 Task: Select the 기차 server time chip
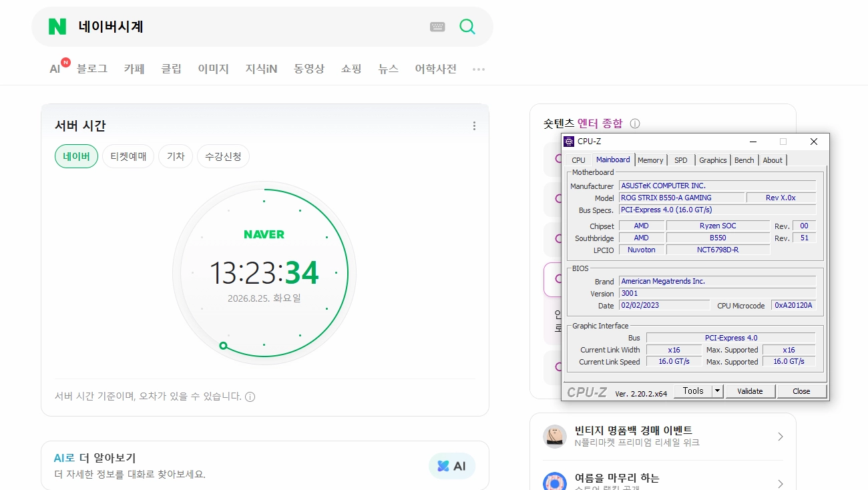coord(176,156)
